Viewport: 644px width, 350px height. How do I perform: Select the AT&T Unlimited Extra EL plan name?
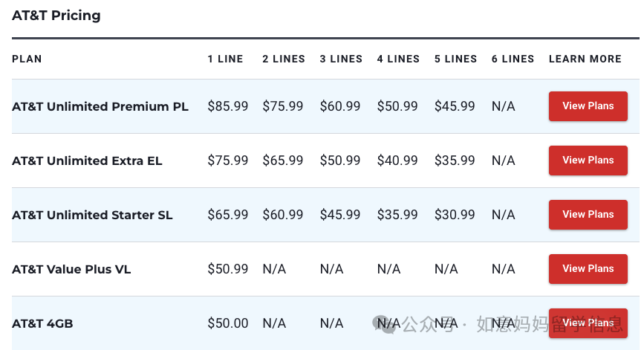click(87, 161)
